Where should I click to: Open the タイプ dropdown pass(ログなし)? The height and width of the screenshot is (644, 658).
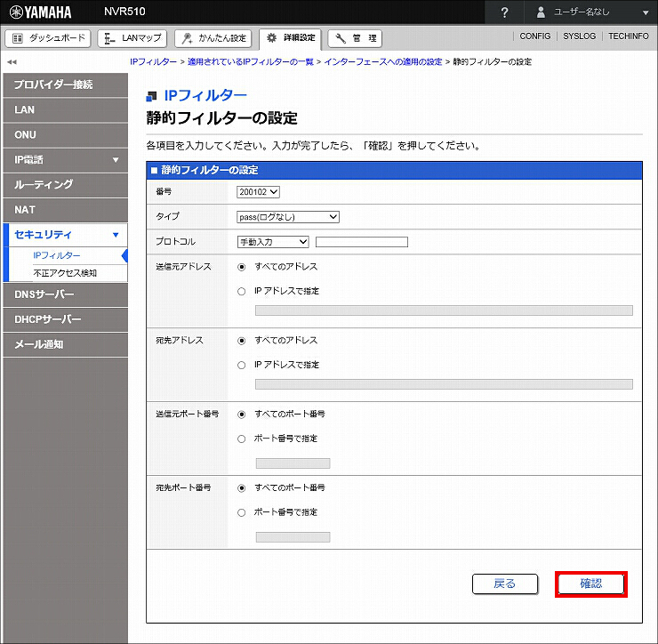tap(288, 217)
